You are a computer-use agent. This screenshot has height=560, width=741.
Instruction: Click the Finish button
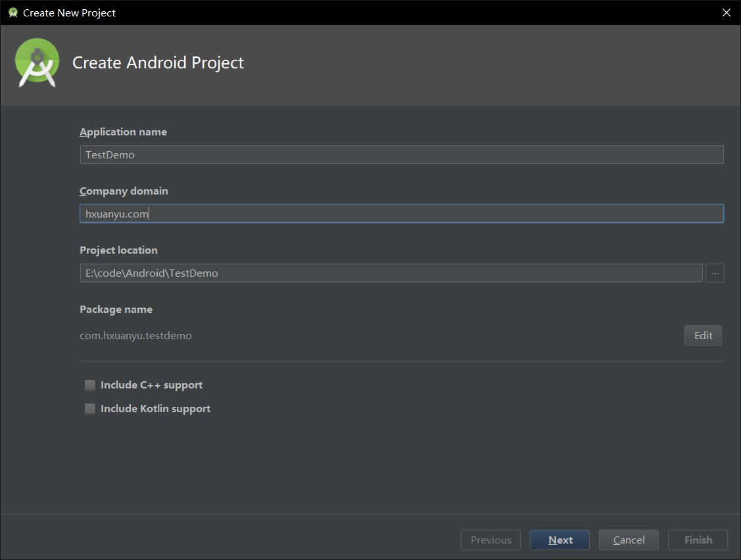[x=698, y=540]
